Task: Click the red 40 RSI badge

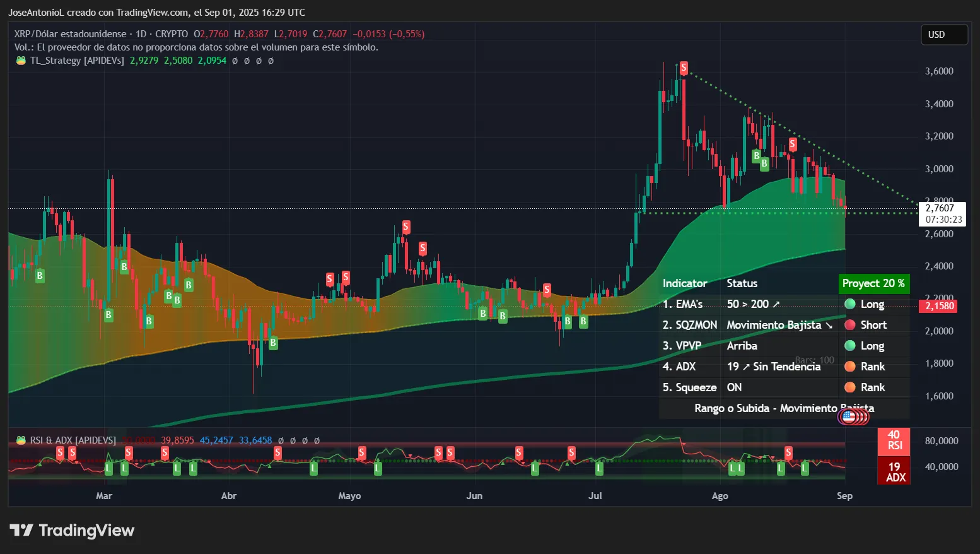Action: click(894, 442)
